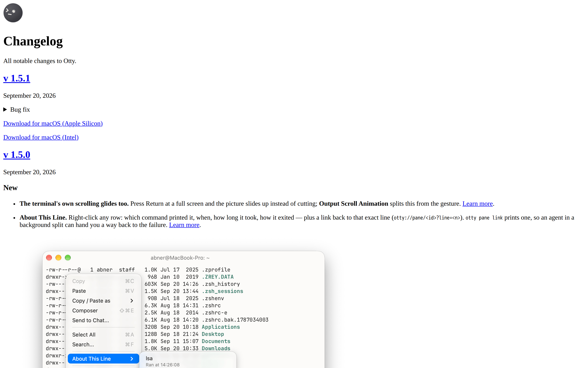This screenshot has width=588, height=368.
Task: Download for macOS (Apple Silicon)
Action: point(53,123)
